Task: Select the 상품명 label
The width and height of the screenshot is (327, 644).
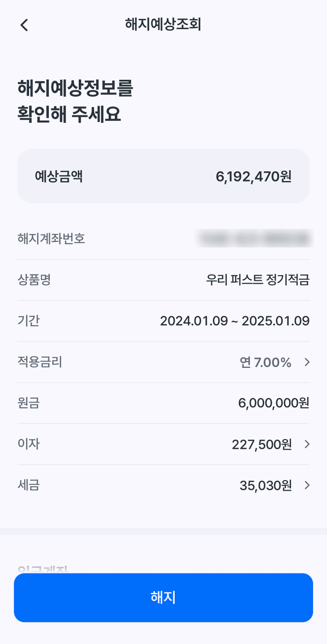Action: coord(34,280)
